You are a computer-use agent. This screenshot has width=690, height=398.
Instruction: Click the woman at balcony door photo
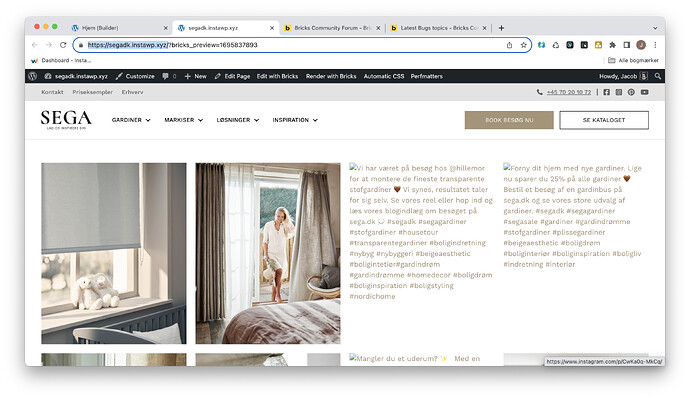[268, 253]
